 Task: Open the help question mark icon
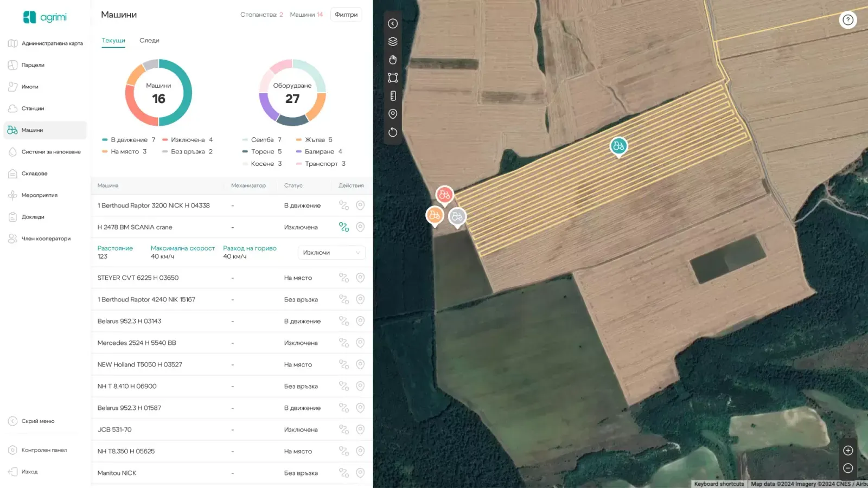coord(848,20)
